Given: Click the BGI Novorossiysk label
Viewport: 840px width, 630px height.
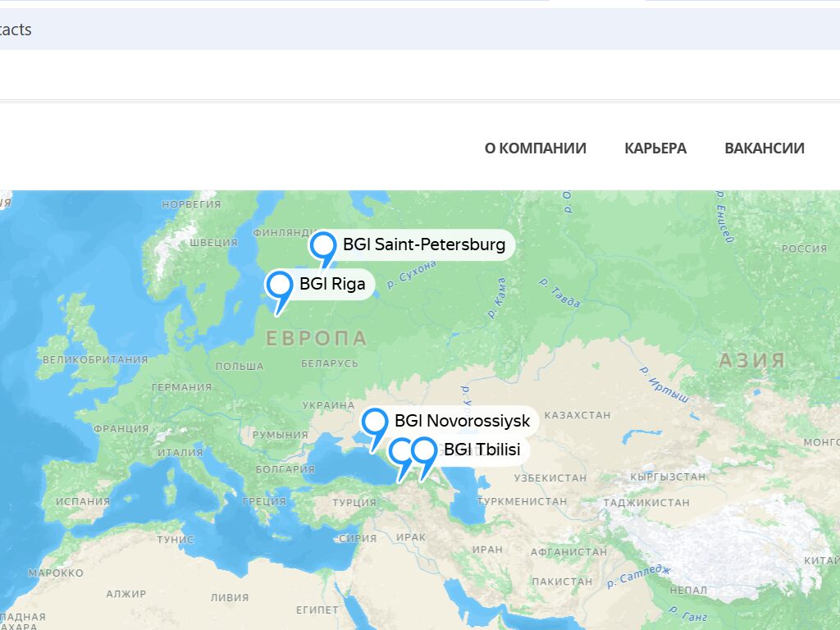Looking at the screenshot, I should pos(462,422).
